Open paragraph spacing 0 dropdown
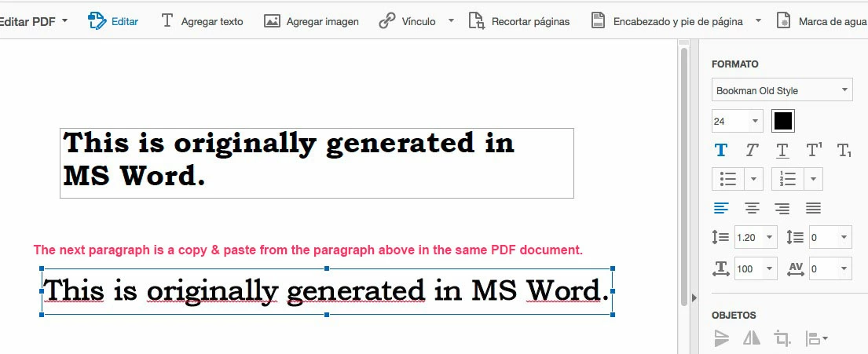868x354 pixels. coord(830,237)
